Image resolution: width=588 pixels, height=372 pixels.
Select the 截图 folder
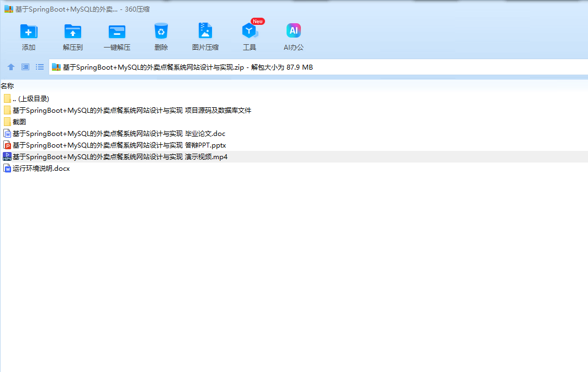[x=294, y=122]
